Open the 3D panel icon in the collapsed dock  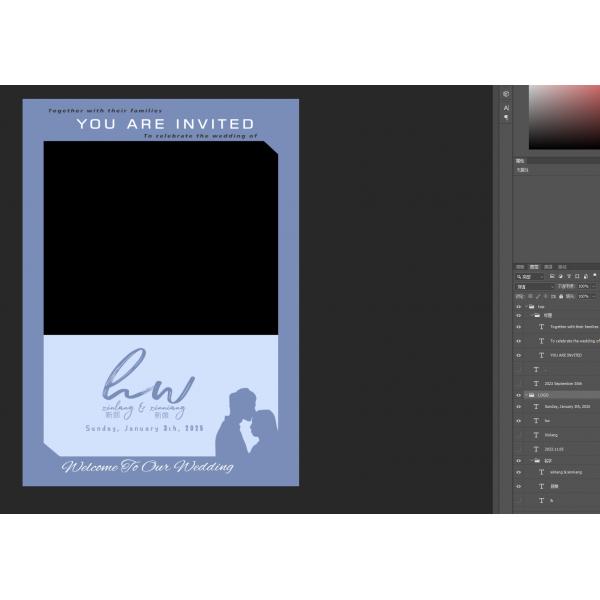pyautogui.click(x=506, y=94)
